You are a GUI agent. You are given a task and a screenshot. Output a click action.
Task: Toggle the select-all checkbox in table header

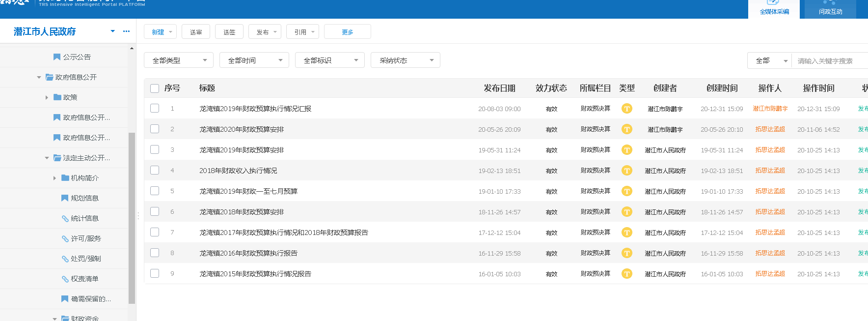click(155, 88)
